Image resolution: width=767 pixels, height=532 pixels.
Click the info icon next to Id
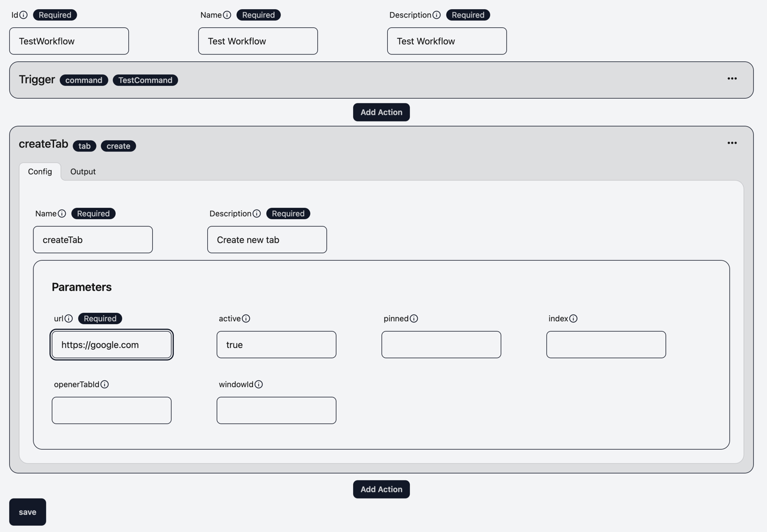click(x=23, y=15)
